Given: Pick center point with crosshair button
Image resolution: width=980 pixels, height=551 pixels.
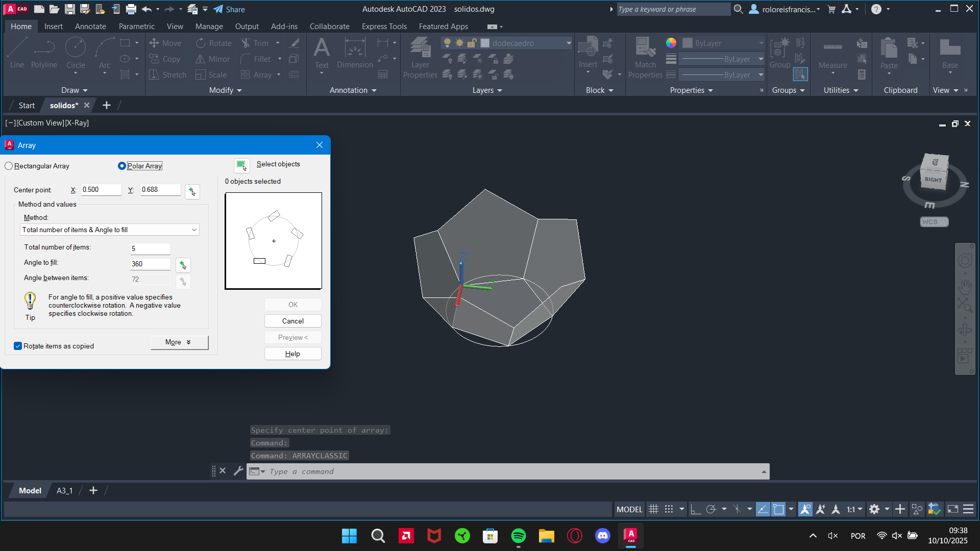Looking at the screenshot, I should (x=192, y=191).
